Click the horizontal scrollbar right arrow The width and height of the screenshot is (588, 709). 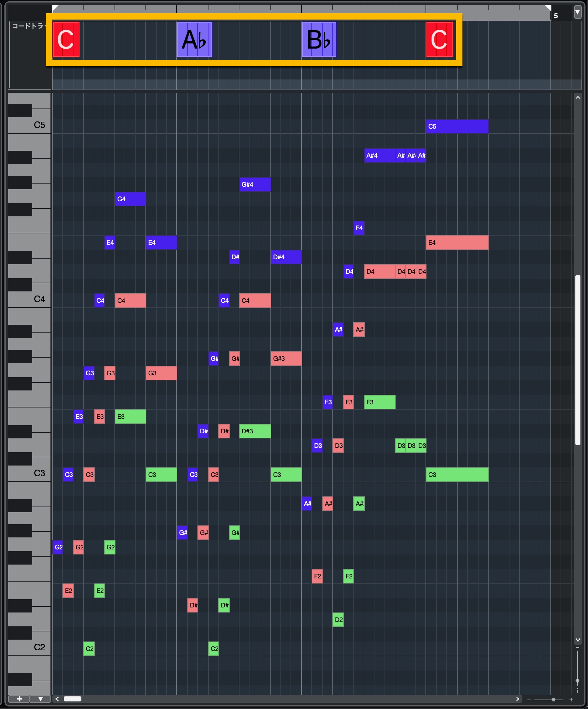click(517, 699)
